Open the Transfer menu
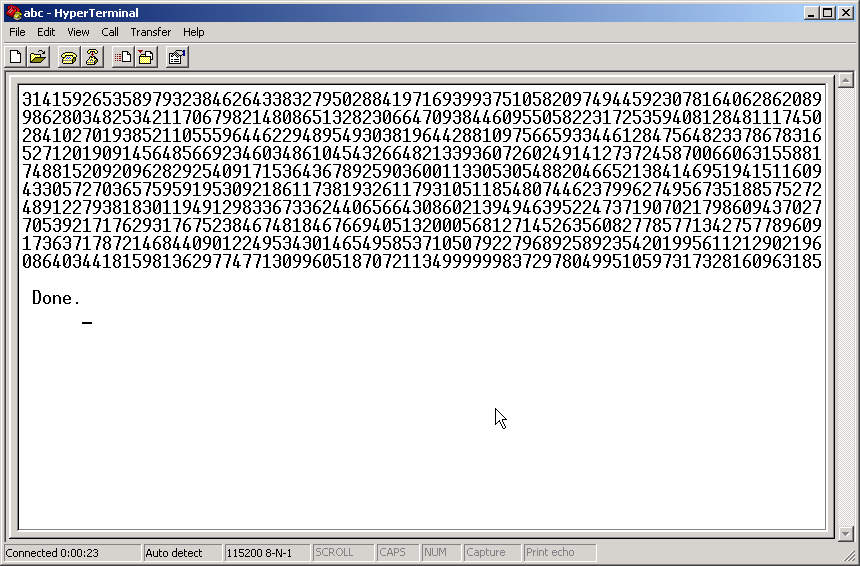 150,32
